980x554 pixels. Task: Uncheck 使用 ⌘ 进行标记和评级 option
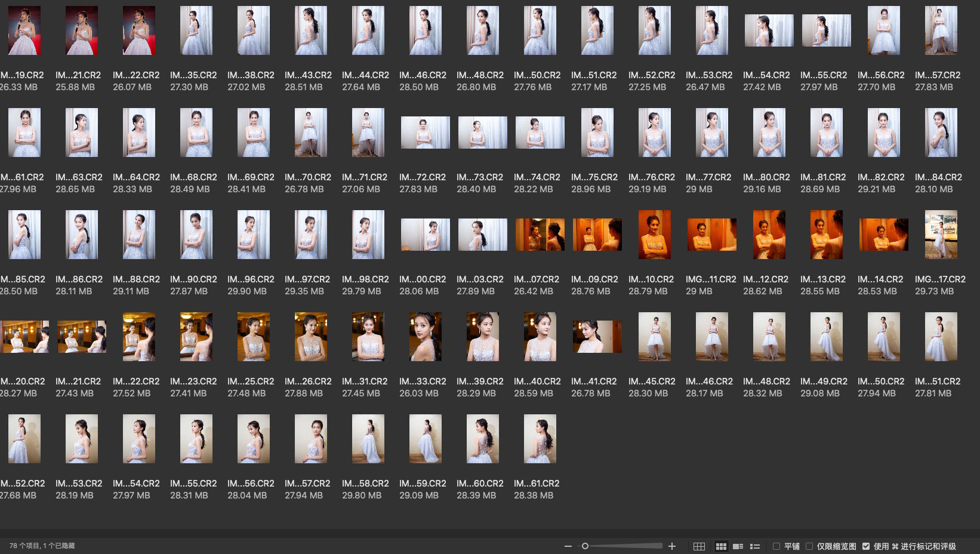click(866, 546)
